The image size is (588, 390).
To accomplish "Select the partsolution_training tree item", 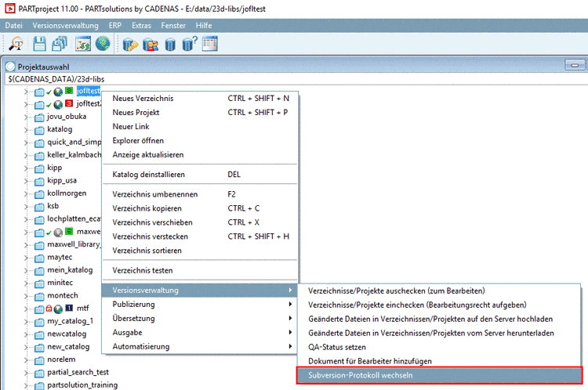I will coord(82,385).
